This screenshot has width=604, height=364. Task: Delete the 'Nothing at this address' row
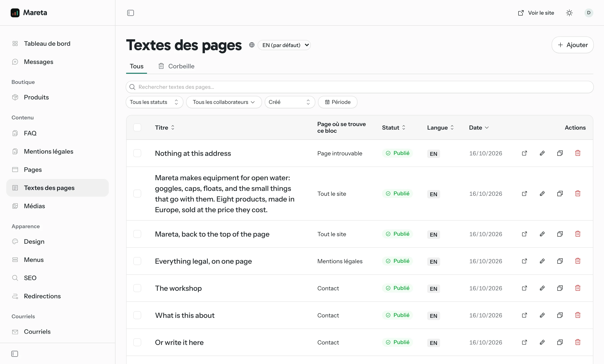578,153
